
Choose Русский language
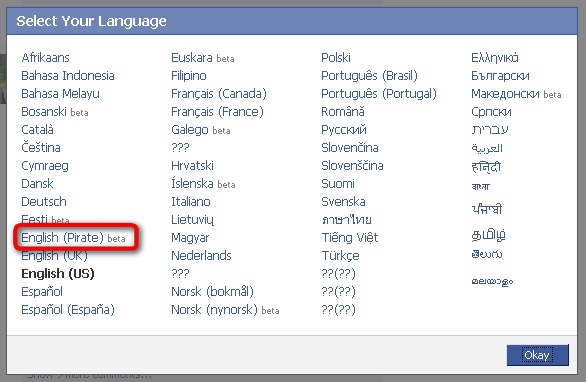(344, 130)
